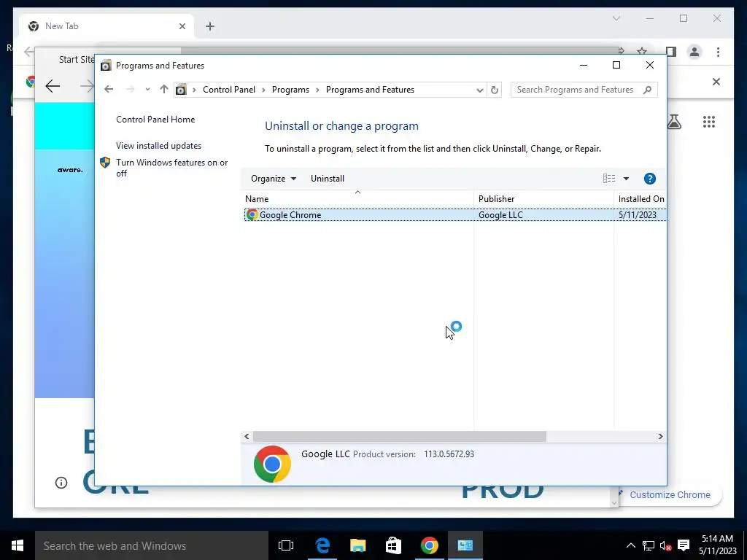
Task: Click Control Panel in the breadcrumb
Action: pyautogui.click(x=228, y=90)
